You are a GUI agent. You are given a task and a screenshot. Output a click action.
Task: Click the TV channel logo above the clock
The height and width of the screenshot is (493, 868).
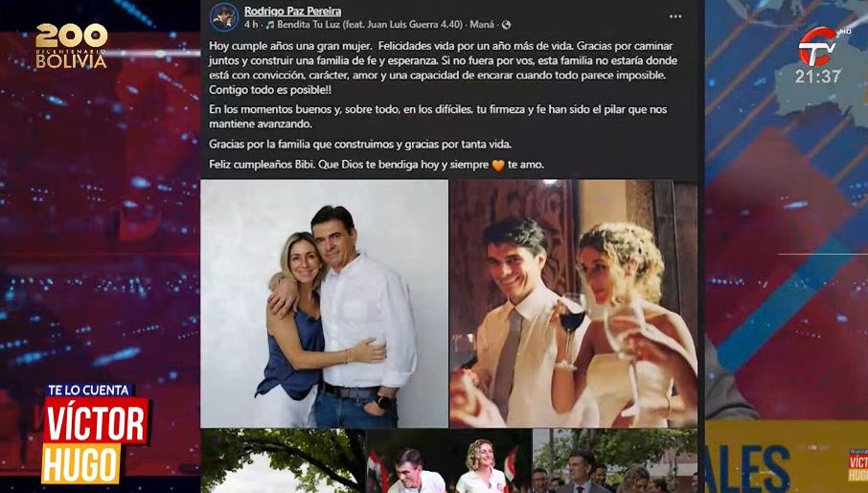coord(817,47)
